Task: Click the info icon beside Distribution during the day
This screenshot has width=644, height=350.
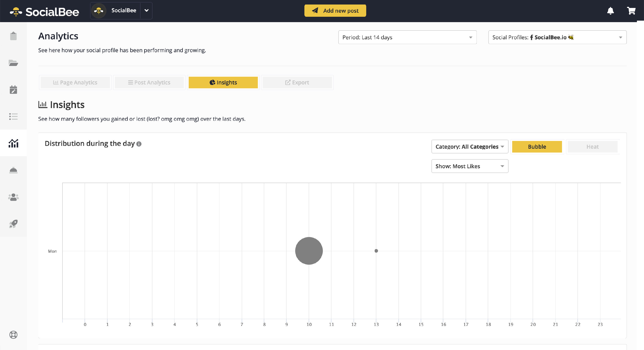Action: (x=139, y=144)
